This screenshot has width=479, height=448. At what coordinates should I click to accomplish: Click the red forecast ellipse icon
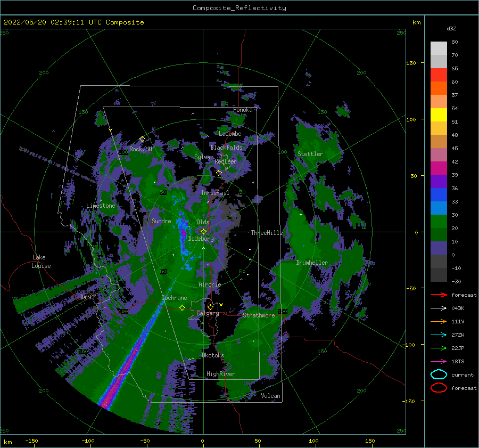click(439, 388)
